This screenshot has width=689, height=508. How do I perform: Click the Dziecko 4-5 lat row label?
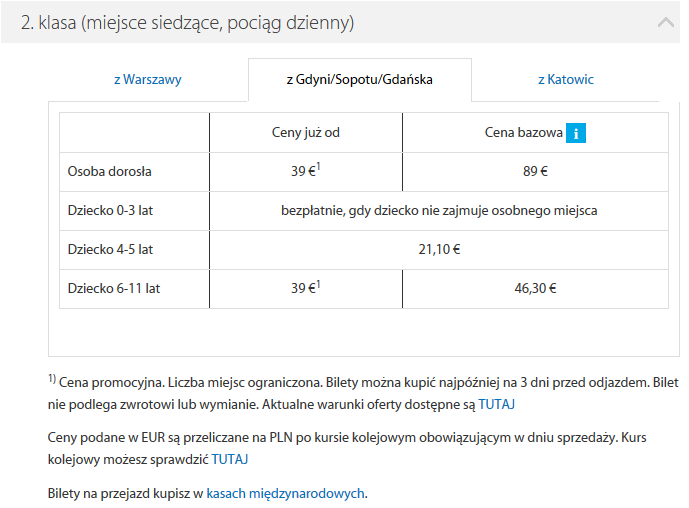pyautogui.click(x=110, y=250)
